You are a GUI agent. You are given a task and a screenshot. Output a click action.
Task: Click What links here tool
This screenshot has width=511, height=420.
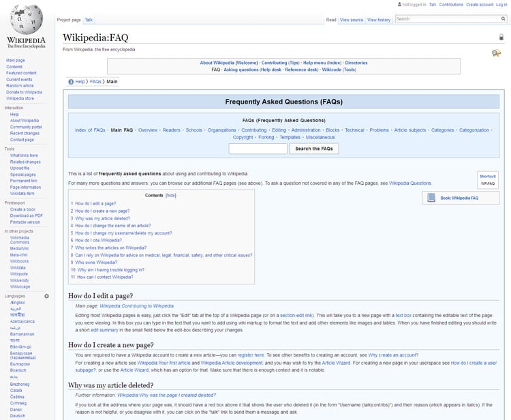point(24,155)
